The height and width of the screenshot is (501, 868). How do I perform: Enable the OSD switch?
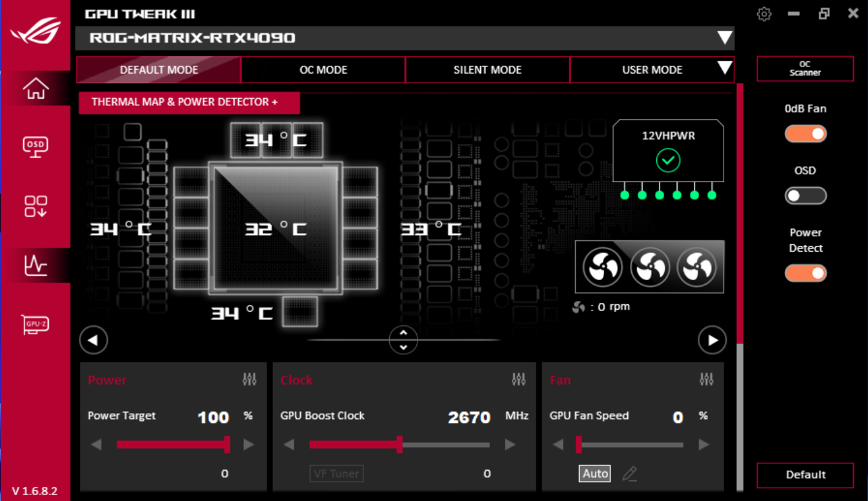805,196
